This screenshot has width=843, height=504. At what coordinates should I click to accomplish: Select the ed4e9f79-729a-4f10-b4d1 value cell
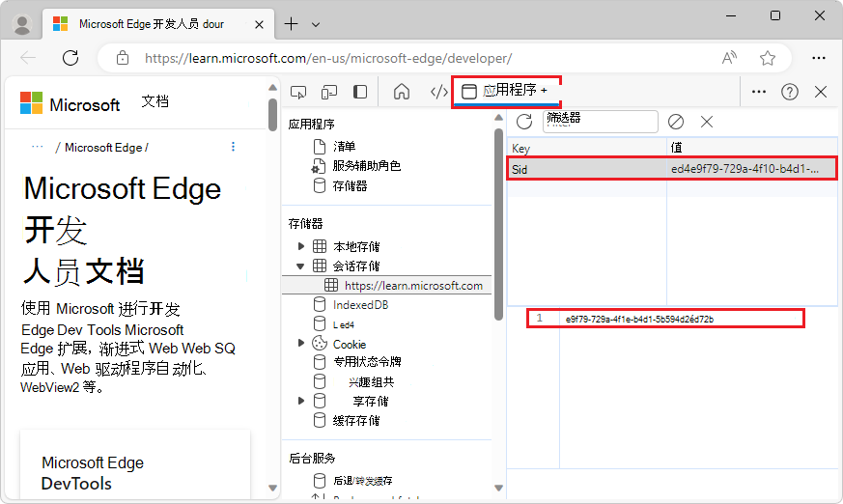[751, 169]
